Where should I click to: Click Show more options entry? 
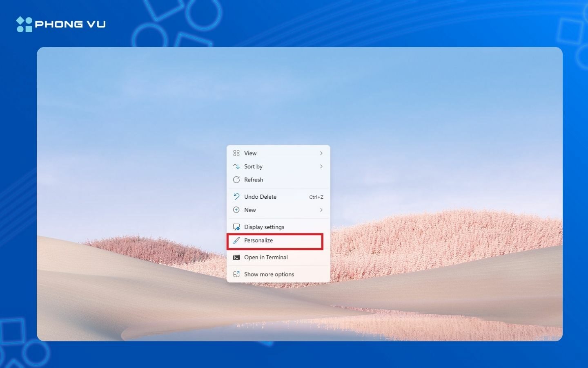click(x=278, y=274)
